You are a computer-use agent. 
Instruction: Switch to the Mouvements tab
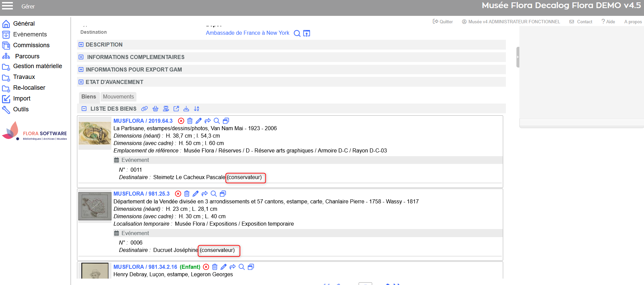click(118, 97)
